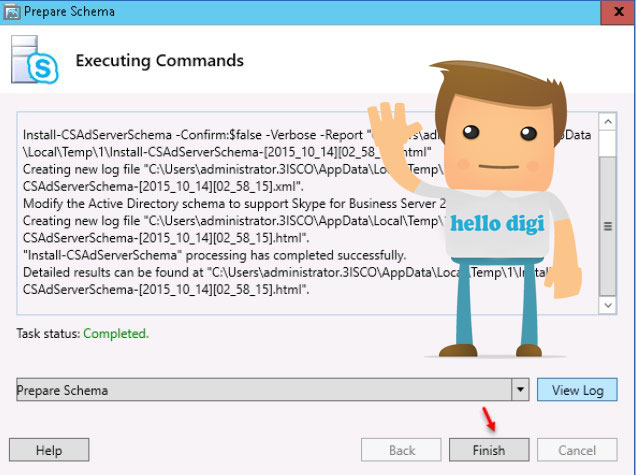The width and height of the screenshot is (636, 475).
Task: Click the log scrollbar down arrow
Action: 608,305
